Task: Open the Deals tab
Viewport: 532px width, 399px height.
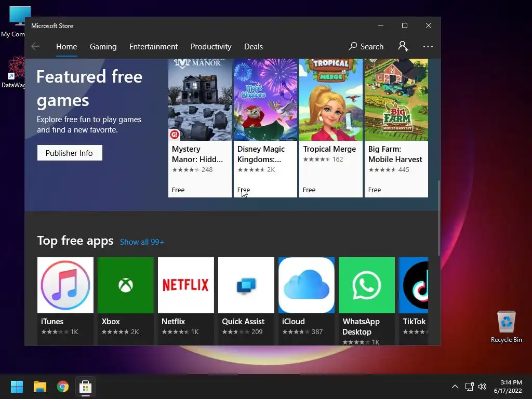Action: click(x=254, y=46)
